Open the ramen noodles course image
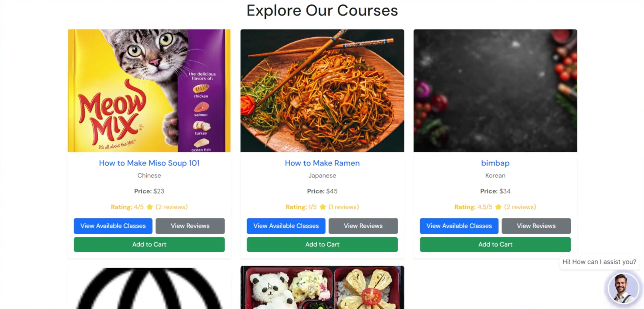This screenshot has width=644, height=309. [322, 91]
